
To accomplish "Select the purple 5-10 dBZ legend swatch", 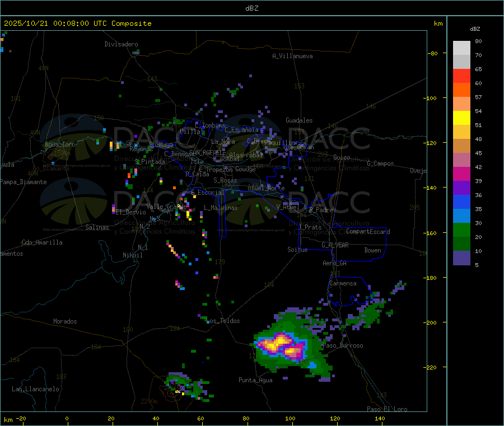I will (461, 258).
